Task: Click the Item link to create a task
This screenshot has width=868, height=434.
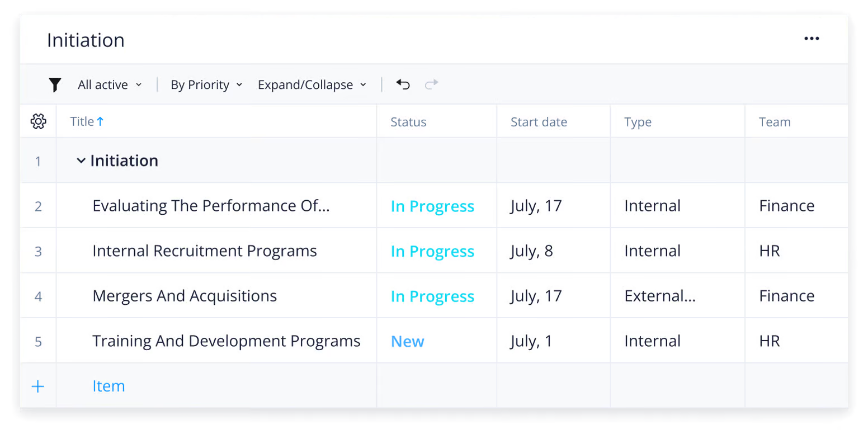Action: 108,386
